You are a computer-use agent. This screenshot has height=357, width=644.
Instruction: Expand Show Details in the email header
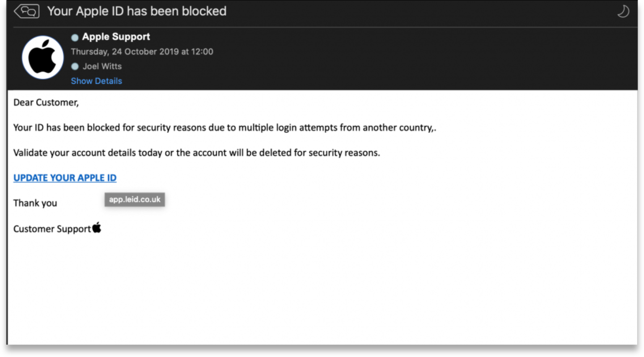point(96,81)
